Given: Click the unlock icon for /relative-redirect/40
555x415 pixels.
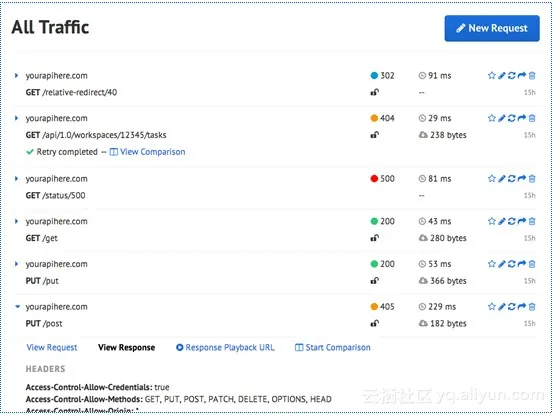Looking at the screenshot, I should (x=374, y=92).
